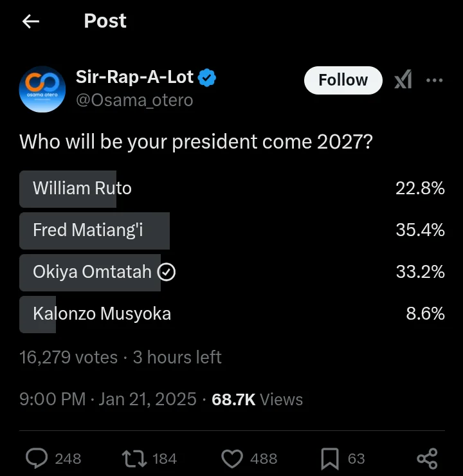Image resolution: width=463 pixels, height=476 pixels.
Task: Select the Fred Matiang'i poll option
Action: coord(232,231)
